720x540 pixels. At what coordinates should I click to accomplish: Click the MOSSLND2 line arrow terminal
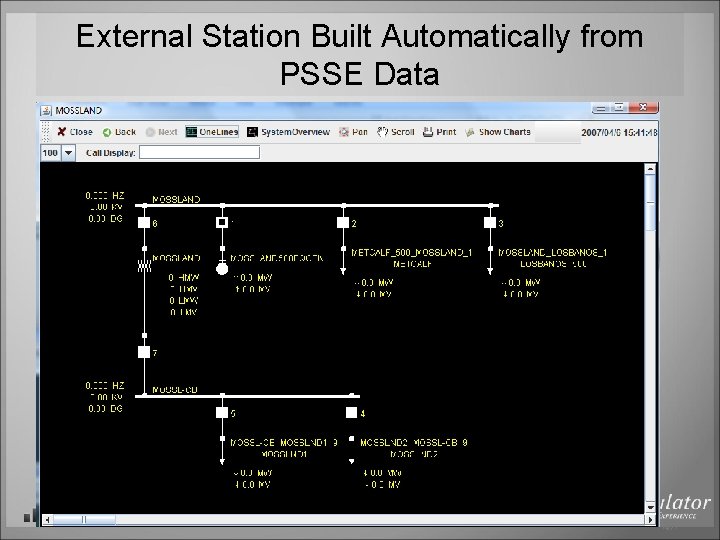point(351,461)
